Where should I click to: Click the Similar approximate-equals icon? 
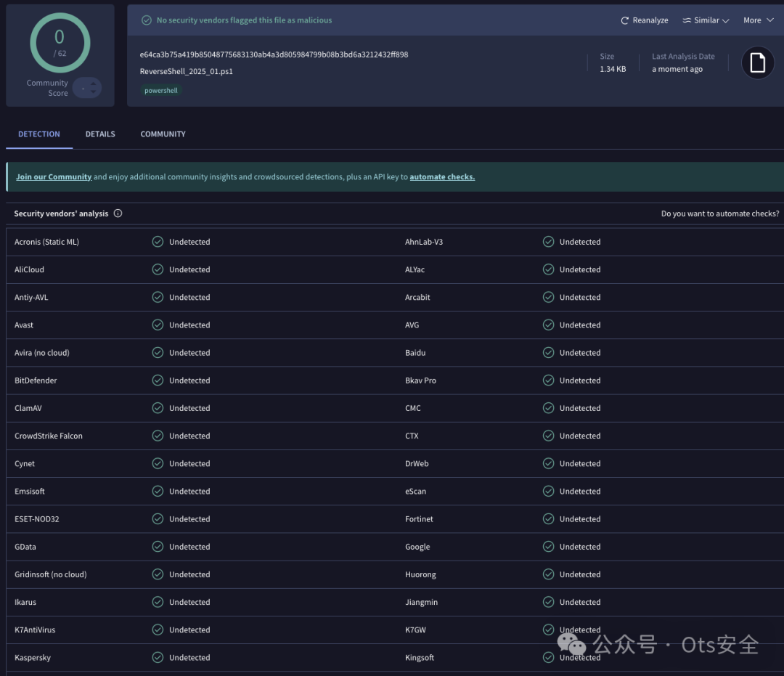coord(687,20)
